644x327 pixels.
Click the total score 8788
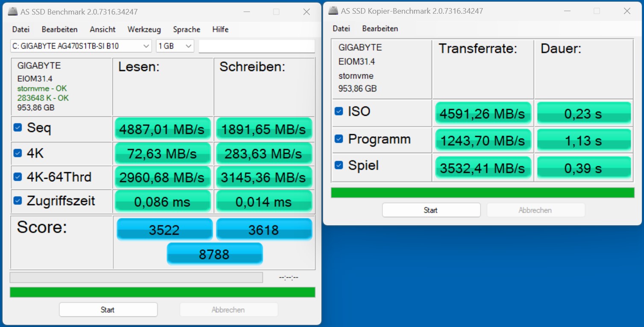215,254
